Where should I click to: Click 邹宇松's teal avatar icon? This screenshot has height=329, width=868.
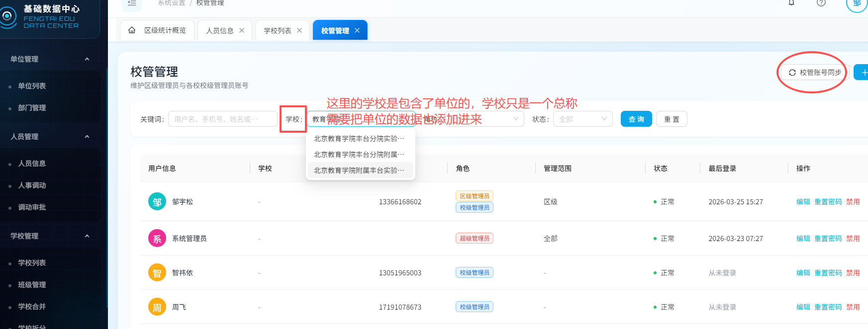coord(157,202)
